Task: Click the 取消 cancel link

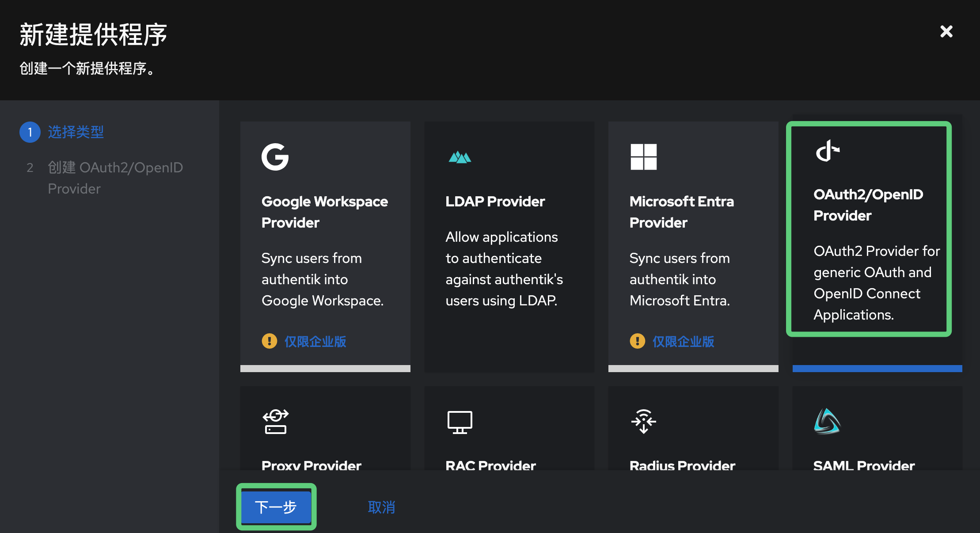Action: click(x=381, y=507)
